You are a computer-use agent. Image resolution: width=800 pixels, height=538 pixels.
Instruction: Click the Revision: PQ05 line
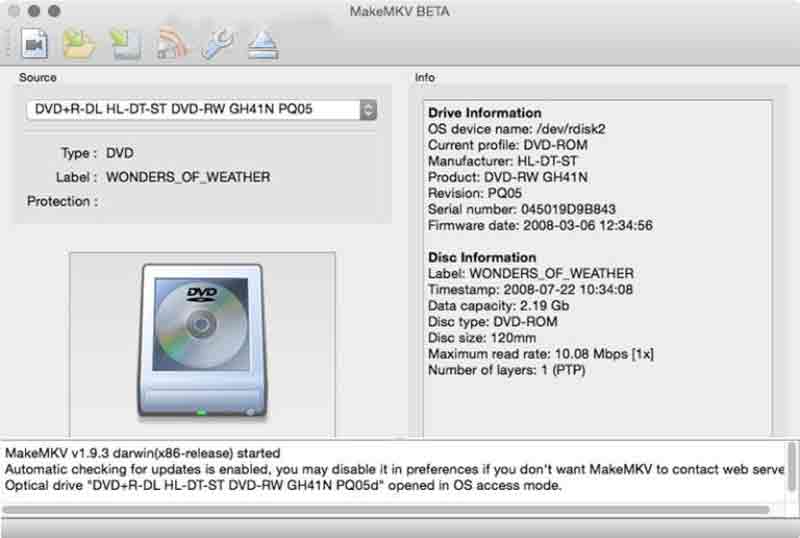tap(475, 193)
